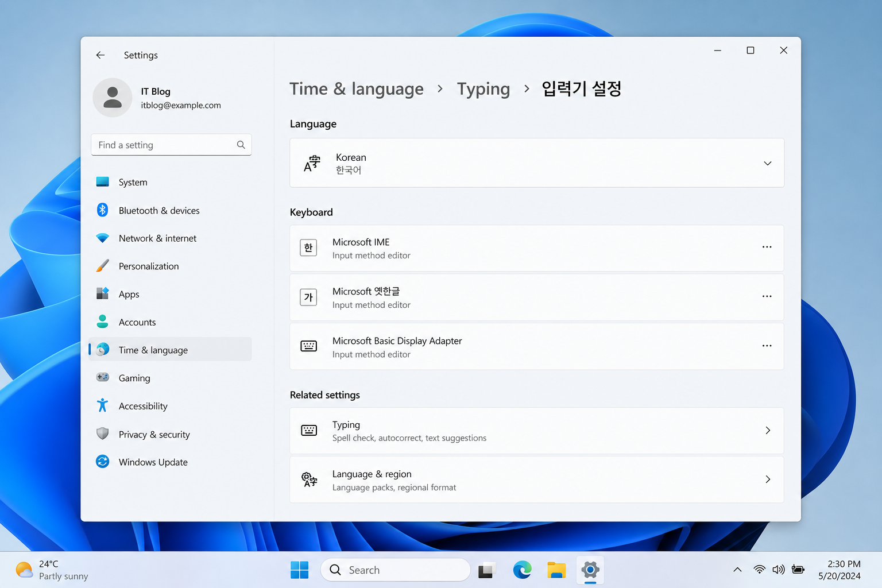Click the 입력기 설정 page title
The height and width of the screenshot is (588, 882).
click(x=582, y=88)
